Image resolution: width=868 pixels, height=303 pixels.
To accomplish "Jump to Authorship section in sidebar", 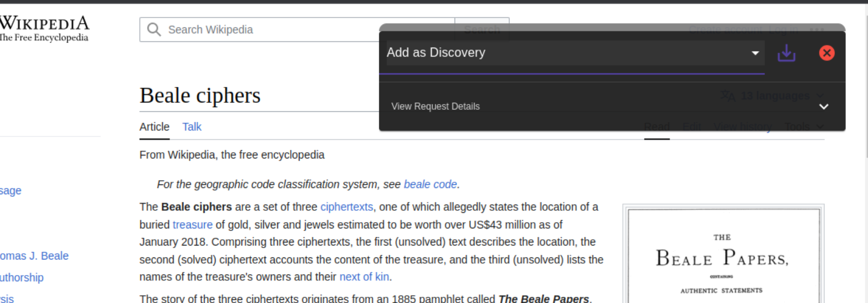I will (x=22, y=278).
